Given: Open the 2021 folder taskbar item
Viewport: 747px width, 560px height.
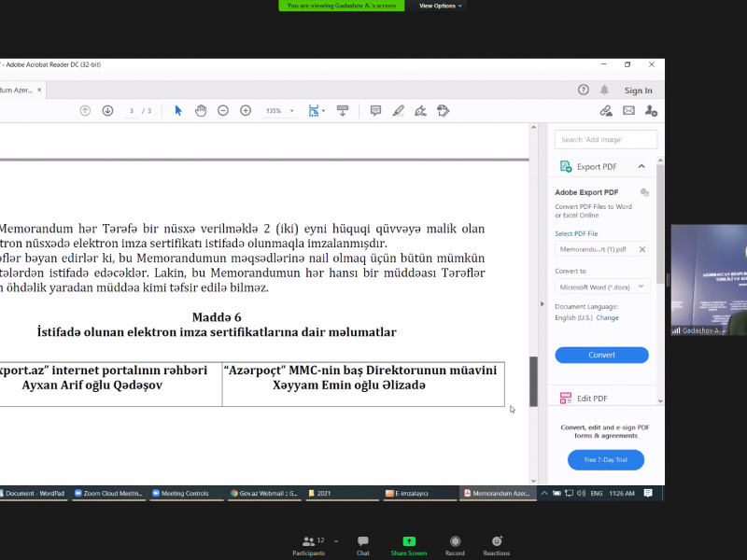Looking at the screenshot, I should pos(342,494).
